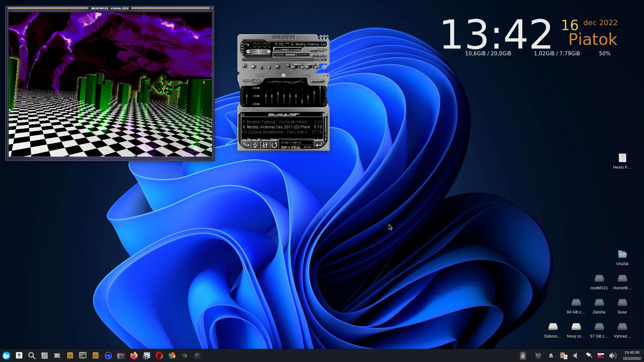Viewport: 644px width, 362px height.
Task: Toggle the Repeat switch
Action: pos(312,67)
